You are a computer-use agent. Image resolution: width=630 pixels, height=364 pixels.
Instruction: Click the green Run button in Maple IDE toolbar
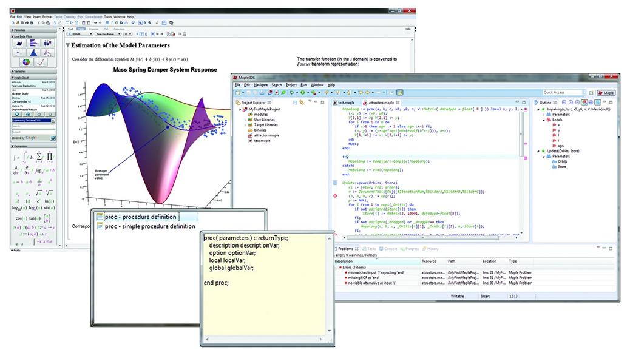pos(302,93)
